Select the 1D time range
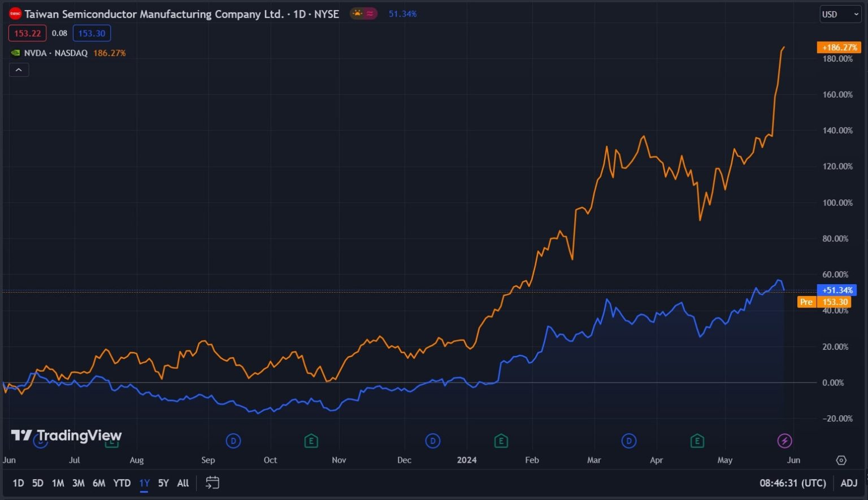Screen dimensions: 868x500 tap(18, 483)
